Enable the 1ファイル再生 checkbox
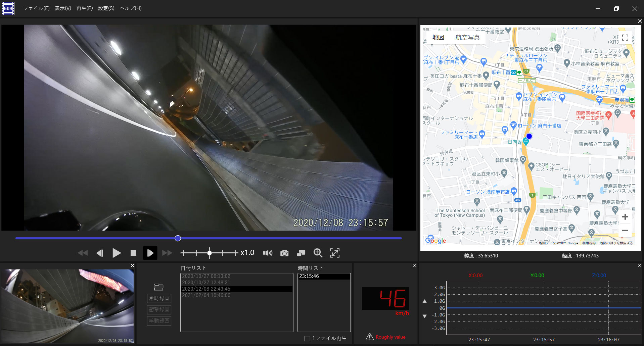 (x=307, y=338)
